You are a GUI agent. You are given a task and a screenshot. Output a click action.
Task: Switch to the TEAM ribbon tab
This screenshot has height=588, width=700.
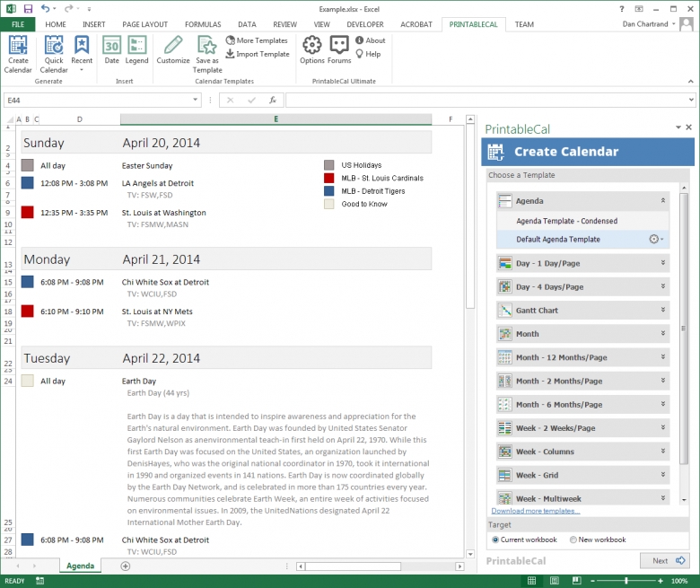[x=524, y=24]
